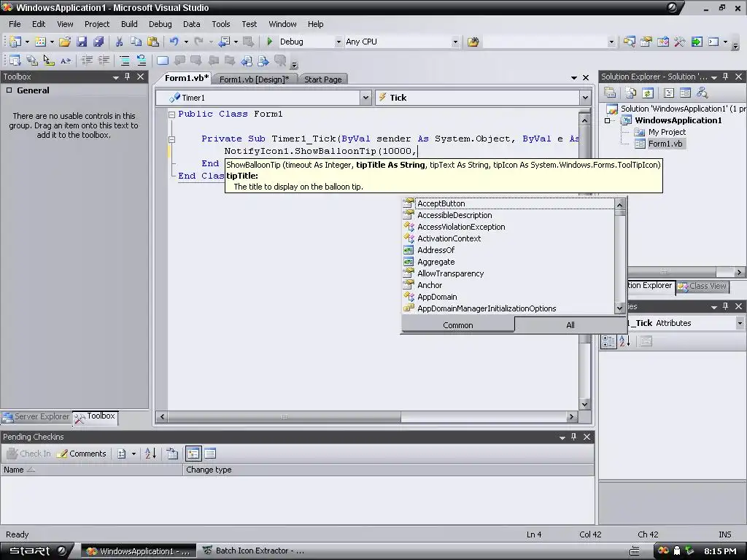
Task: Open the Timer1 class name dropdown
Action: (365, 98)
